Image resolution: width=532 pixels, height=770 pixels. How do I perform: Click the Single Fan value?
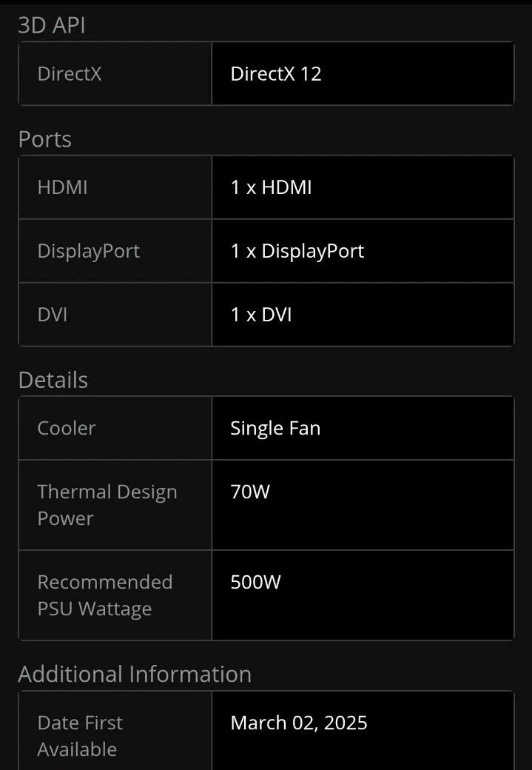[x=275, y=428]
